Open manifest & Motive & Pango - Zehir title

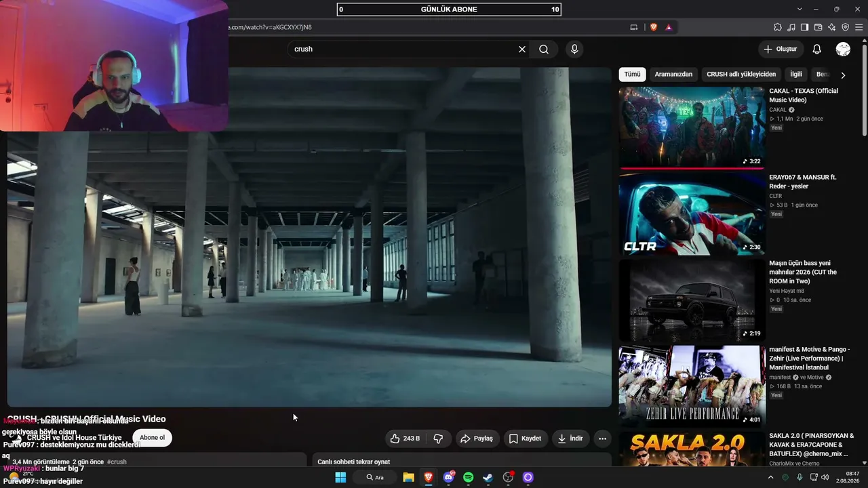tap(808, 359)
